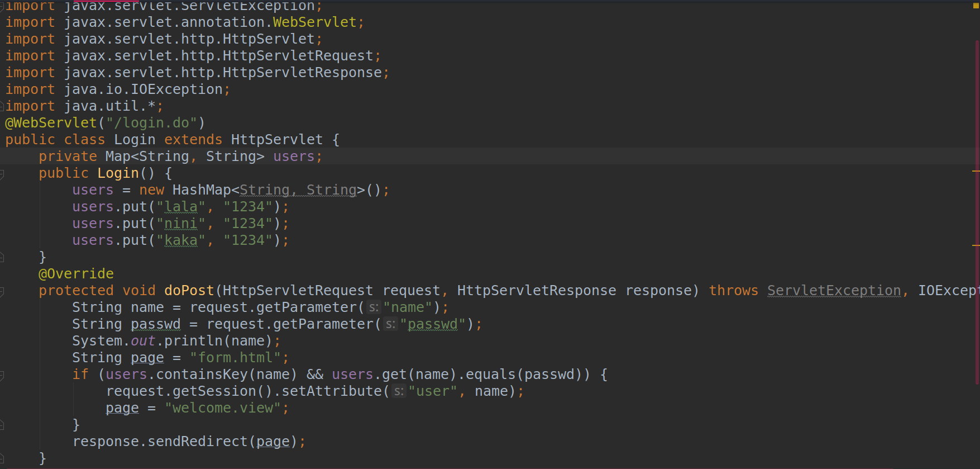The image size is (980, 469).
Task: Click the fold end marker of doPost
Action: click(x=2, y=458)
